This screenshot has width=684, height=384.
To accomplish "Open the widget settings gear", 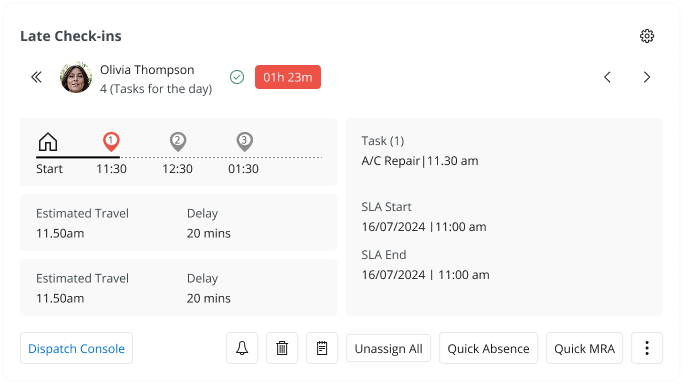I will point(646,36).
